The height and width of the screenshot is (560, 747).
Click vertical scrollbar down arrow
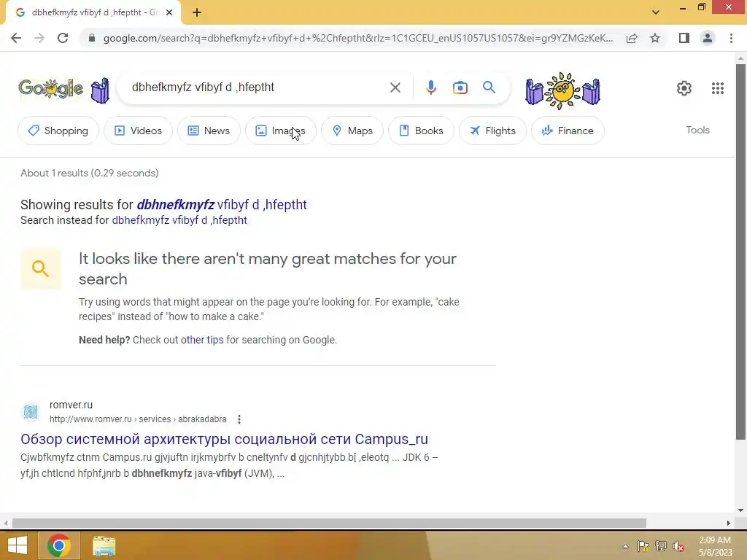point(740,510)
